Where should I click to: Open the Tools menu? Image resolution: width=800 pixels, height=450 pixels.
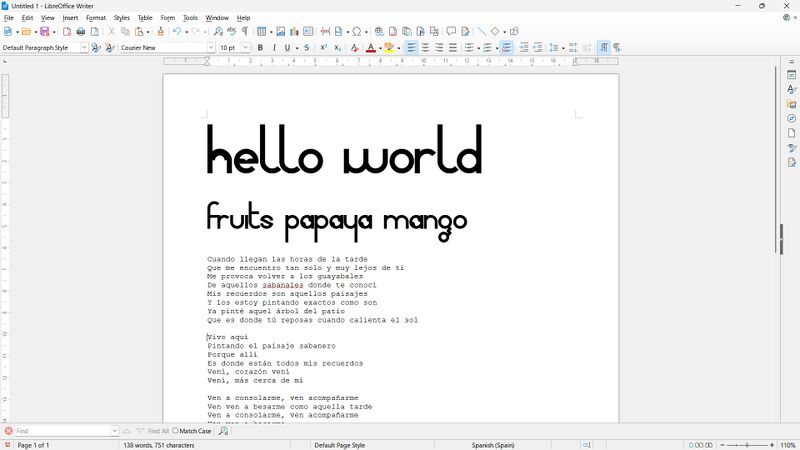tap(190, 18)
